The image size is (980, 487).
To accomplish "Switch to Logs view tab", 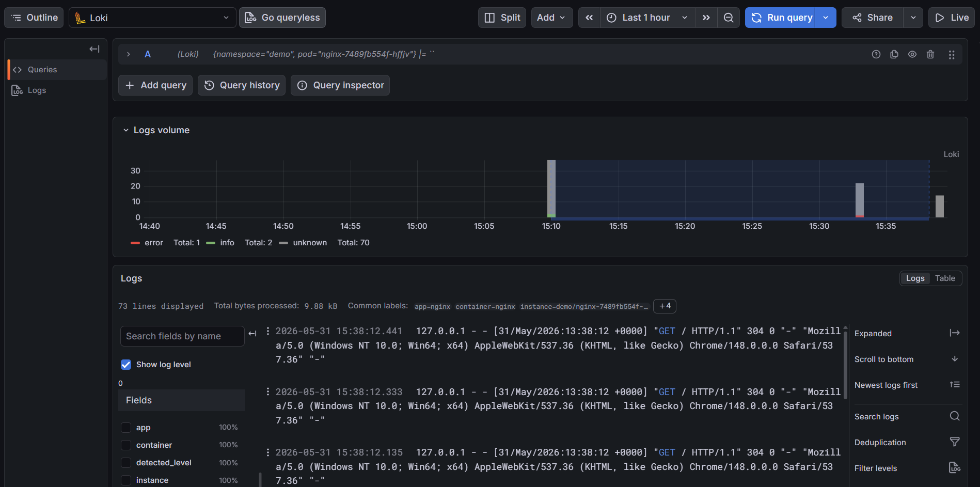I will 915,278.
